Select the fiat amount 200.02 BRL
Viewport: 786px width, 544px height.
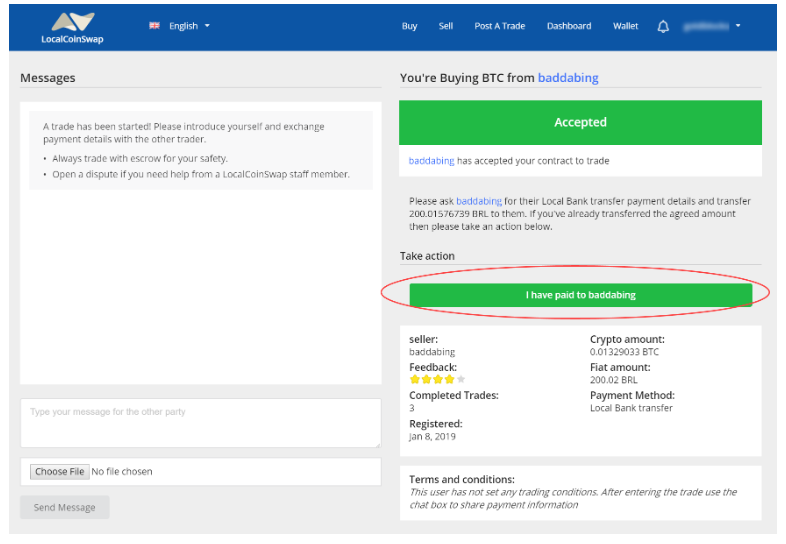(614, 380)
